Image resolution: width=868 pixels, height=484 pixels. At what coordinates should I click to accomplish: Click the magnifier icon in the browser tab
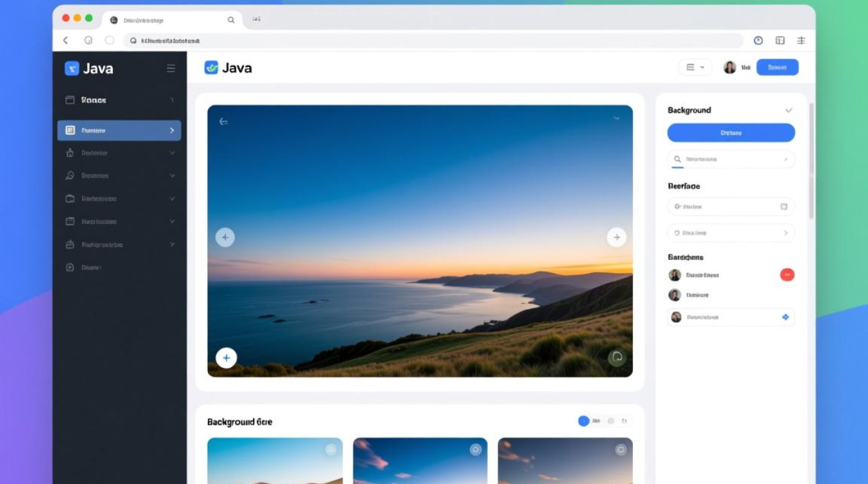tap(231, 20)
